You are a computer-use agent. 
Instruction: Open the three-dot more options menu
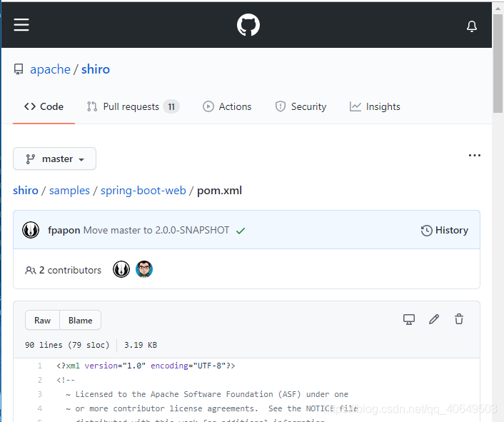[475, 155]
